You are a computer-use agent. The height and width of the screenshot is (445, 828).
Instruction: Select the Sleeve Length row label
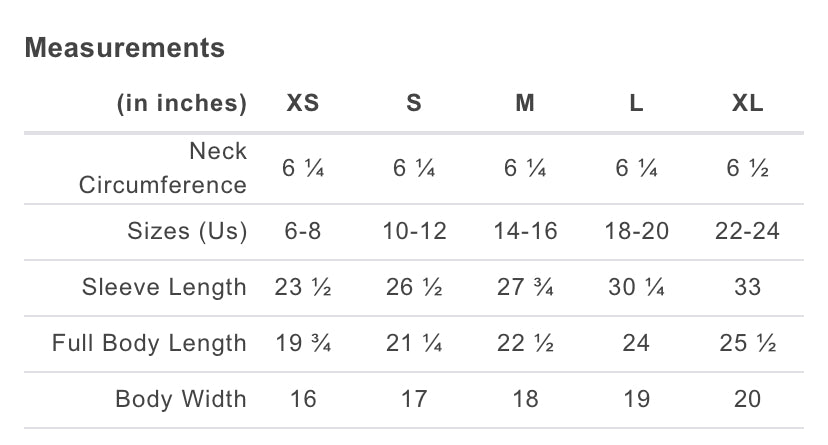point(164,287)
